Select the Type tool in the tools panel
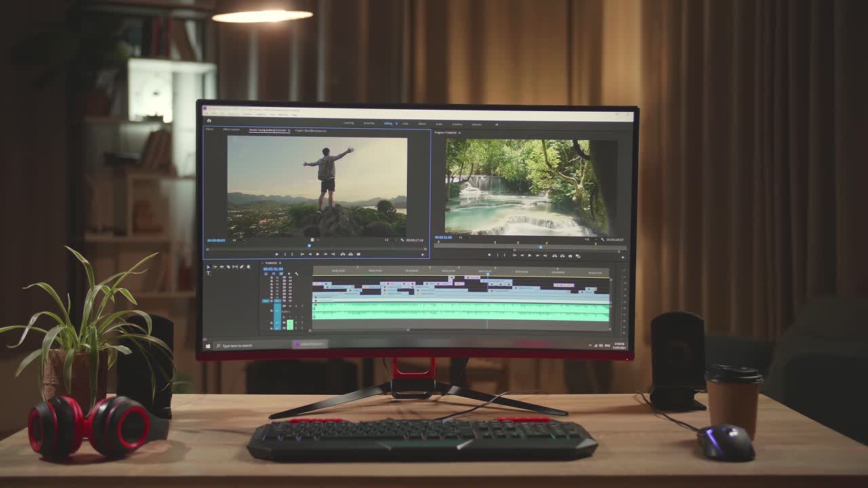868x488 pixels. [x=208, y=273]
